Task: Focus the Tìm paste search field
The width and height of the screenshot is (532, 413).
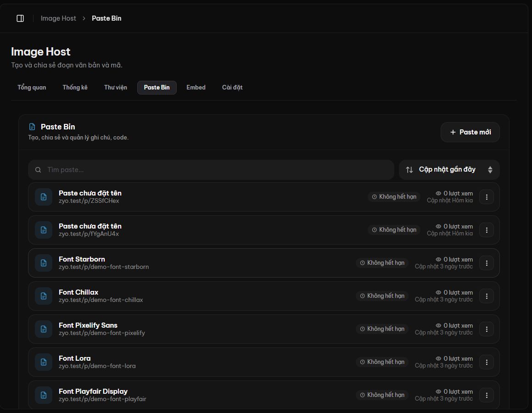Action: point(211,169)
